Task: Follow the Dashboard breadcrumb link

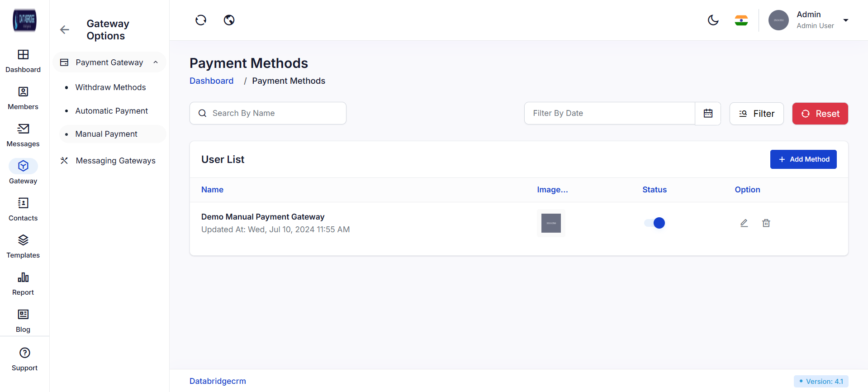Action: [211, 81]
